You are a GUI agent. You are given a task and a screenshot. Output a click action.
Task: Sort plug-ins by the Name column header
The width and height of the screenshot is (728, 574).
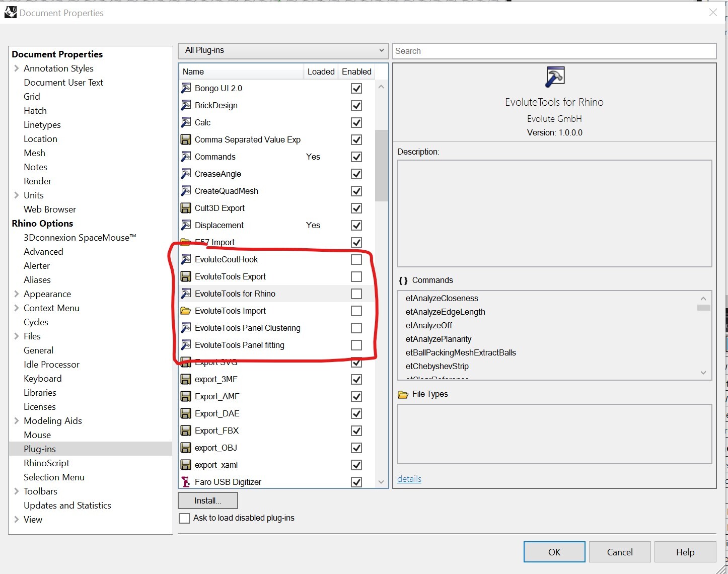click(241, 71)
